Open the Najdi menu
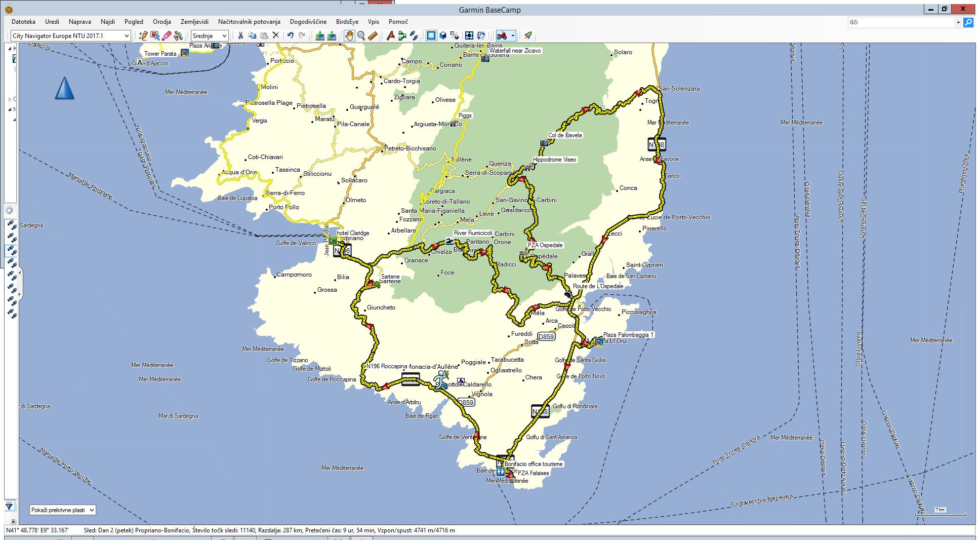The height and width of the screenshot is (540, 980). click(x=108, y=22)
